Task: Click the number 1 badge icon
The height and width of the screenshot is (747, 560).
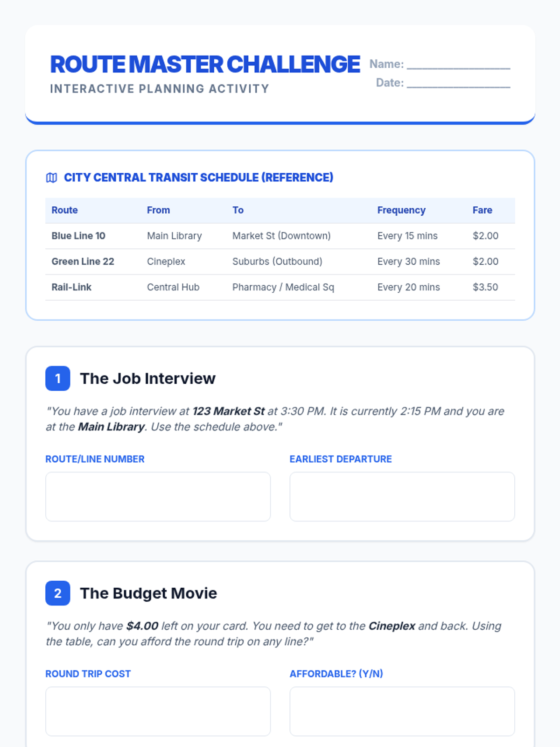Action: click(x=58, y=379)
